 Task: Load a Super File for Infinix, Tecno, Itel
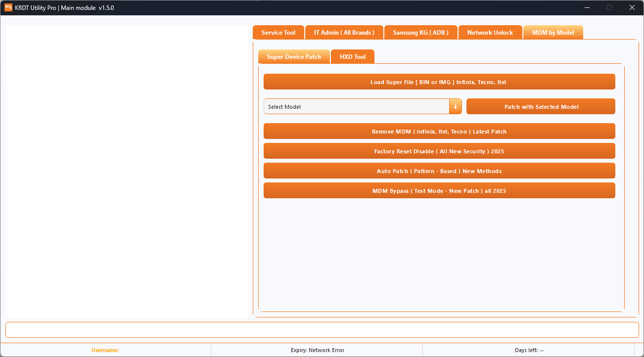[x=439, y=82]
